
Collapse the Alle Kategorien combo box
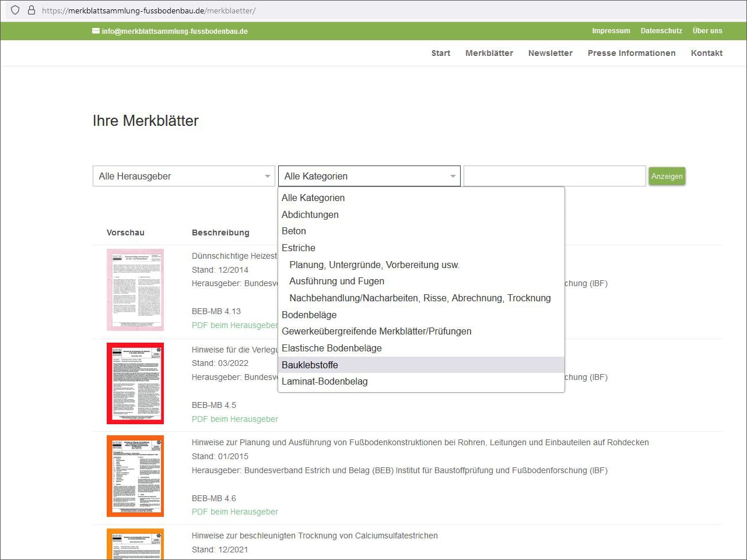pos(369,176)
